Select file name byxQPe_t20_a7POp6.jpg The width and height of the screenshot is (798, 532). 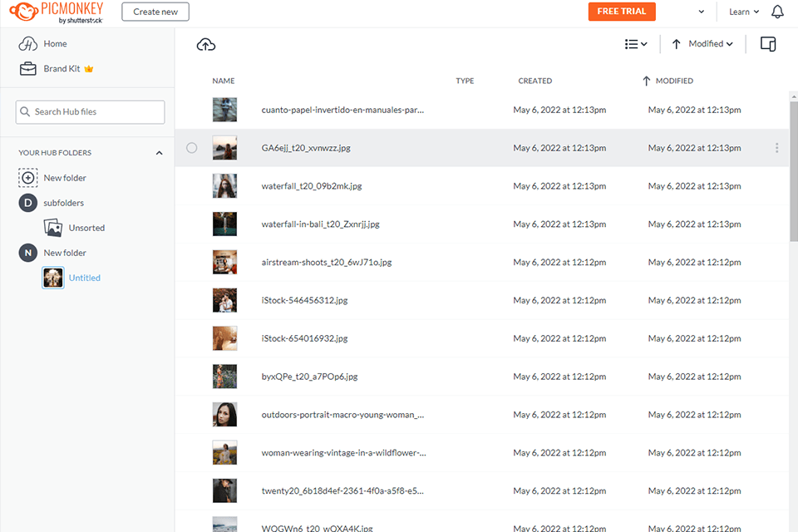309,377
